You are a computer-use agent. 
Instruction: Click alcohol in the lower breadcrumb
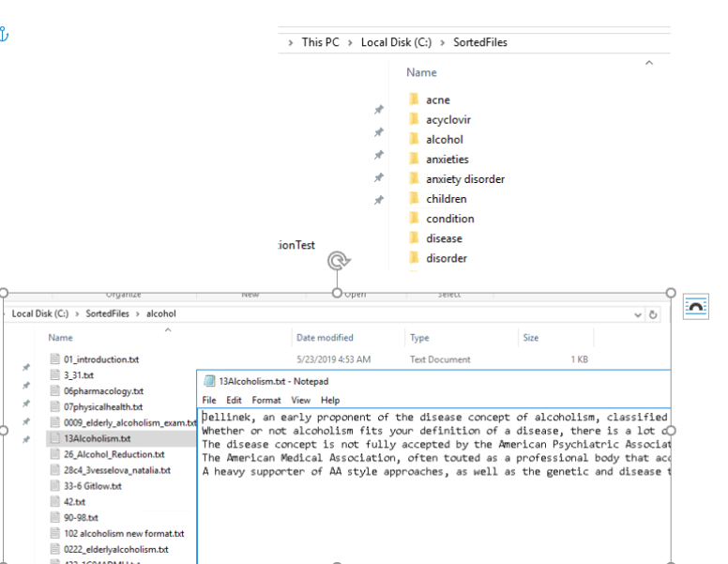[161, 313]
